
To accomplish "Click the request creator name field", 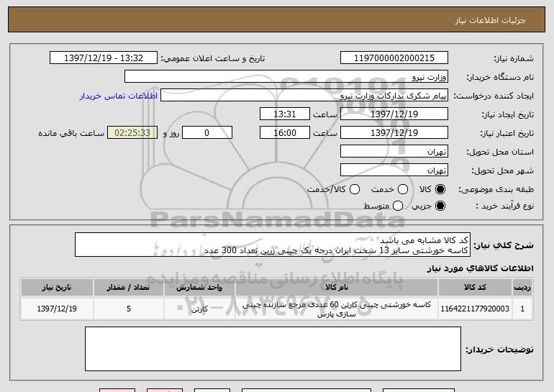I will tap(304, 96).
